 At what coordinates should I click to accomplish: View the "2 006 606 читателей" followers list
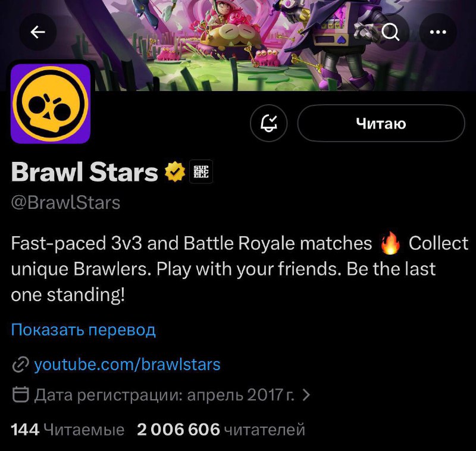(221, 429)
